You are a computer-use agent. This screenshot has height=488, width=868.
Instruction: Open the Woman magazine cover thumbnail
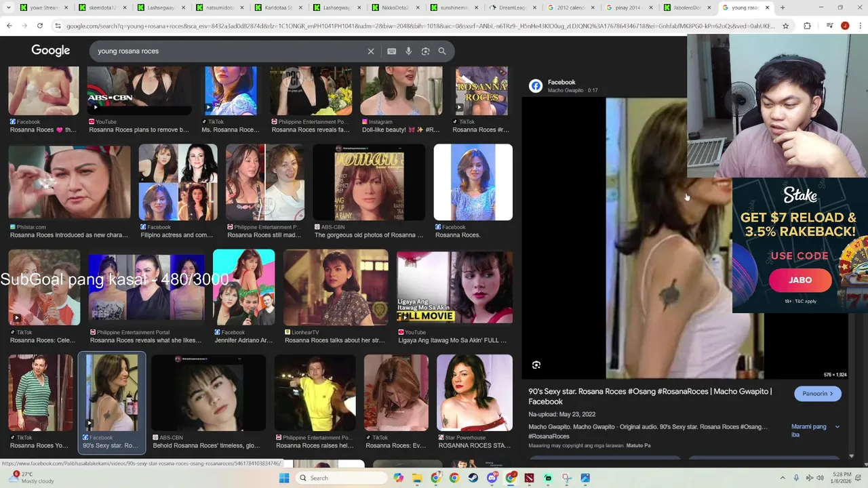tap(369, 182)
